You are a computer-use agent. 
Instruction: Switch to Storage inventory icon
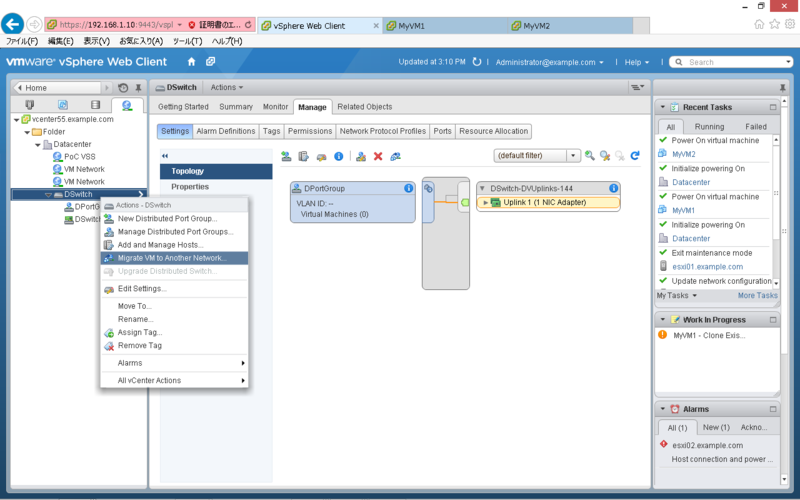pyautogui.click(x=95, y=105)
